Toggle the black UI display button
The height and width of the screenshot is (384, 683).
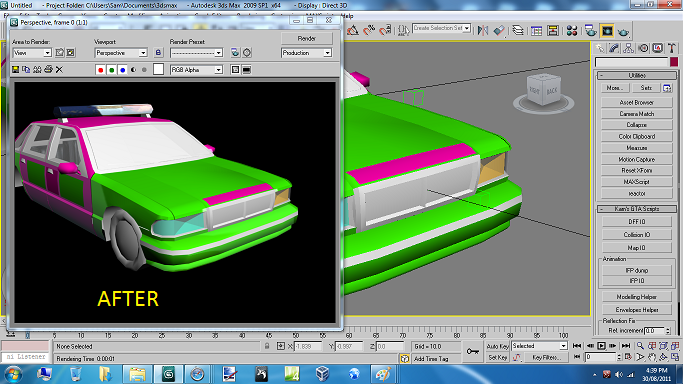click(247, 70)
